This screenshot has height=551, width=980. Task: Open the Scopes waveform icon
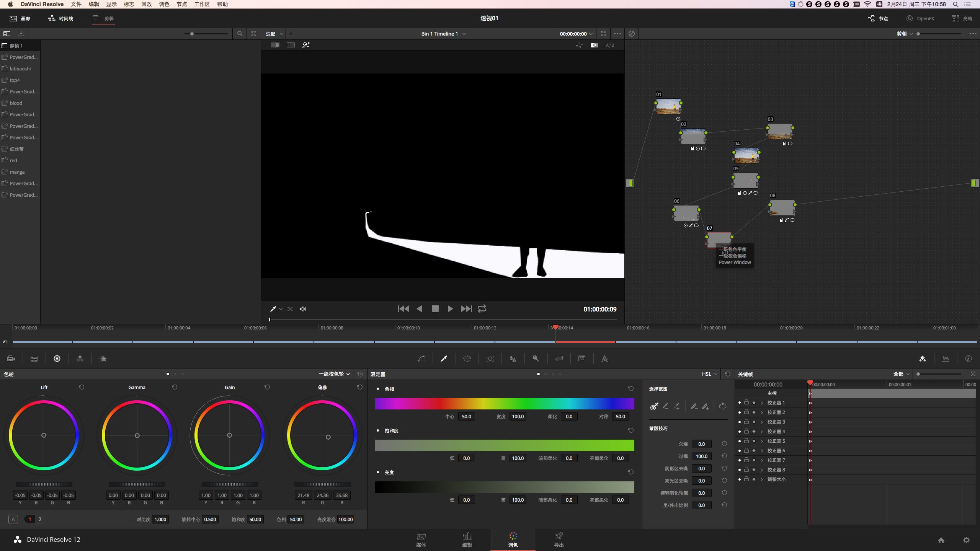[946, 359]
